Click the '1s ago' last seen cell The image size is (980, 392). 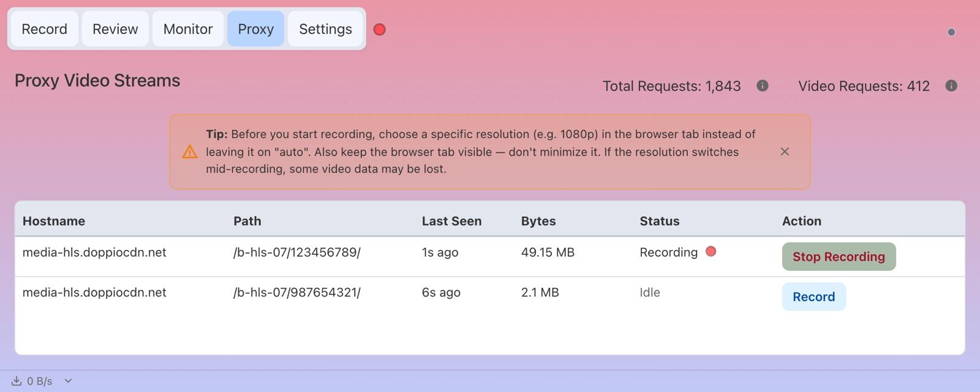coord(440,252)
